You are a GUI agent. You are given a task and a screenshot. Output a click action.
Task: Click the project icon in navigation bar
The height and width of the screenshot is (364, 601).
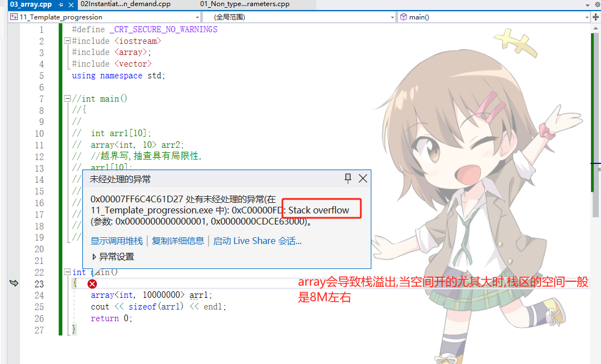pos(14,17)
